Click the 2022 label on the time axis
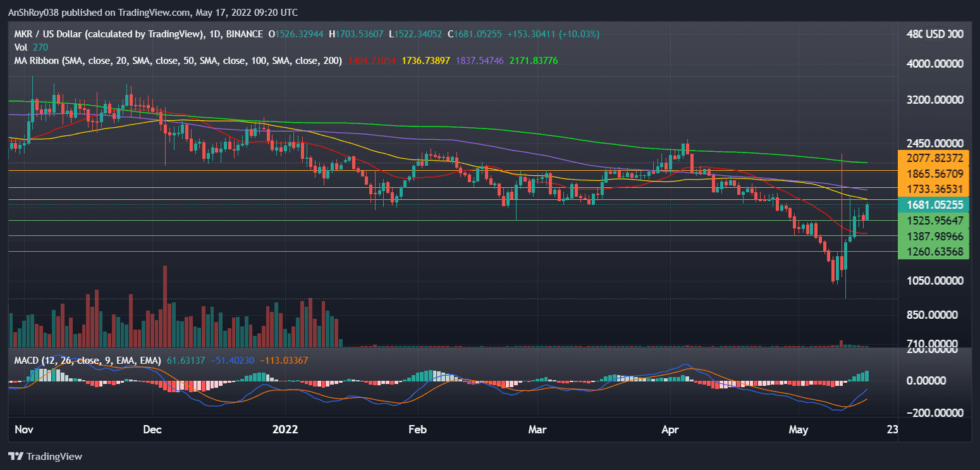The height and width of the screenshot is (470, 980). pyautogui.click(x=286, y=430)
